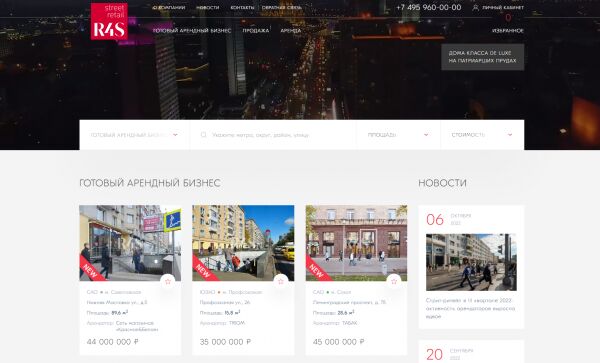
Task: Expand the Стоимость dropdown
Action: click(x=482, y=135)
